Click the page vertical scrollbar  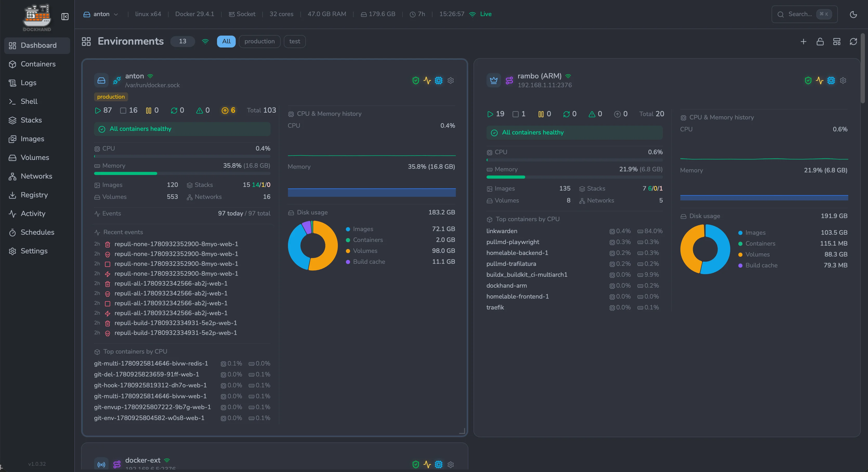click(863, 68)
